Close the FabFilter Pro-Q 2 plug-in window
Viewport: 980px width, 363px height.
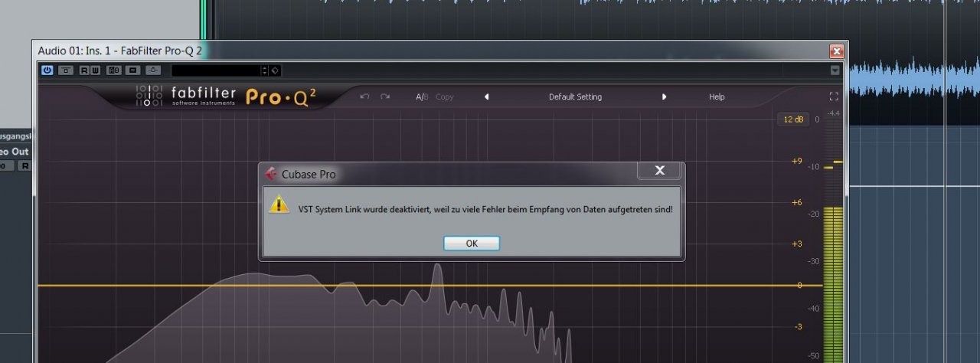(836, 51)
